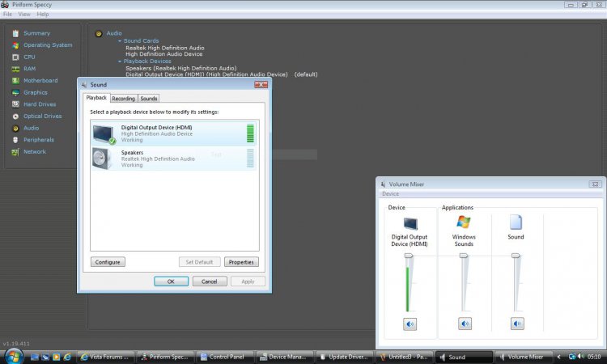Switch to Vista Forums taskbar window
607x364 pixels.
tap(105, 357)
